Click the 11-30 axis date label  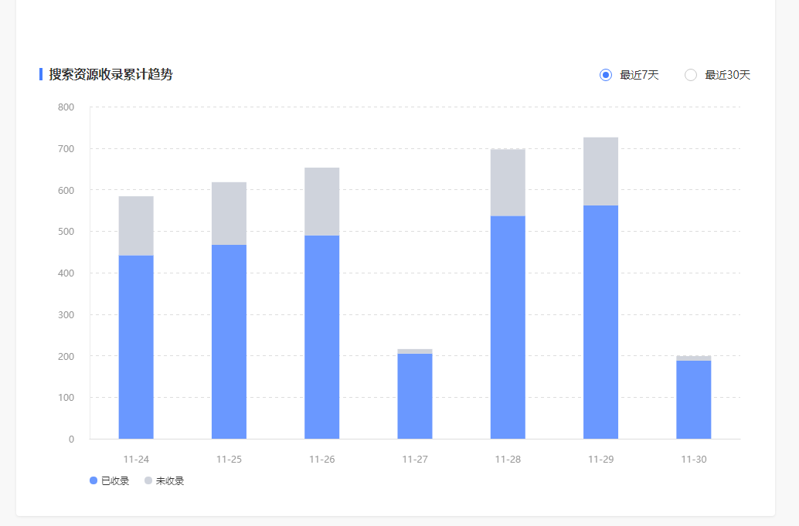(x=694, y=459)
